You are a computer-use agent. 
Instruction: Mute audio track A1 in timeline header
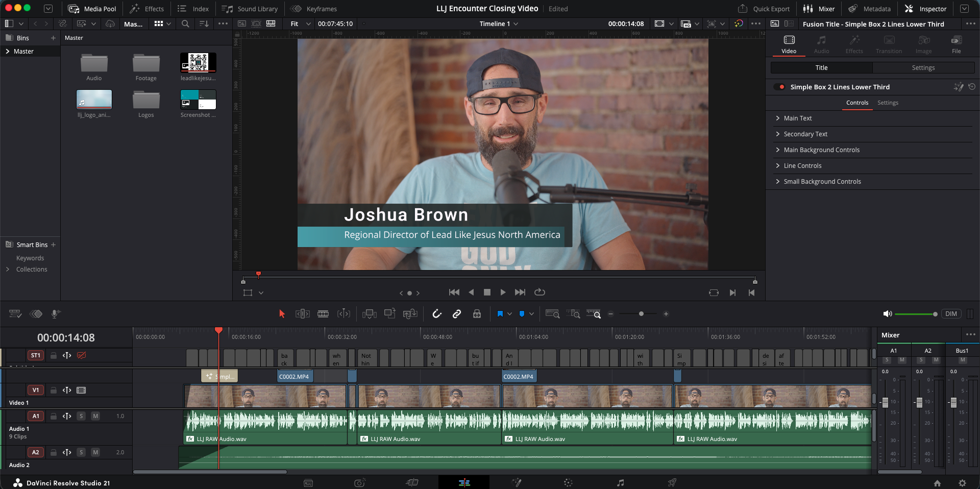[95, 417]
